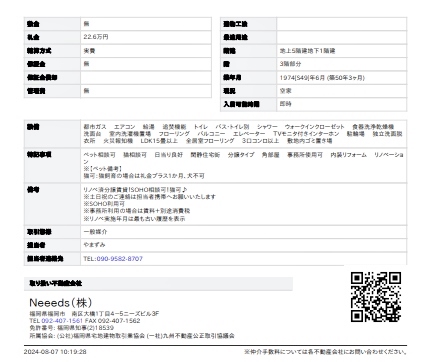This screenshot has height=362, width=431.
Task: Click the 空家 current status value
Action: click(x=286, y=91)
